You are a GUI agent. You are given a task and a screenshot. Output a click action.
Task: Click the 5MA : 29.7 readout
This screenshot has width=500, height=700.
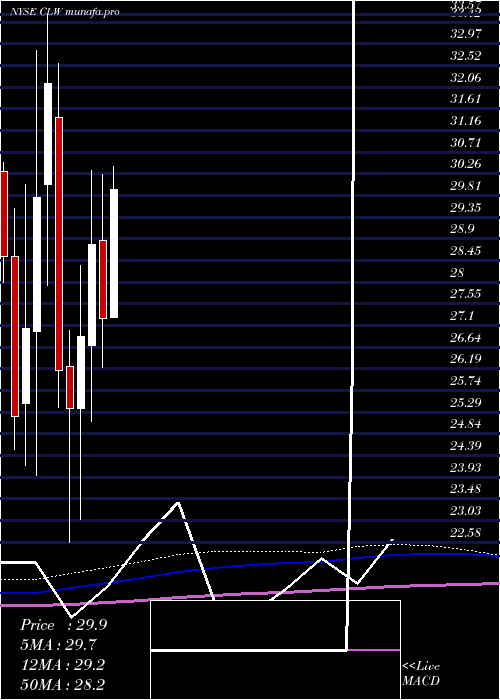(x=59, y=645)
